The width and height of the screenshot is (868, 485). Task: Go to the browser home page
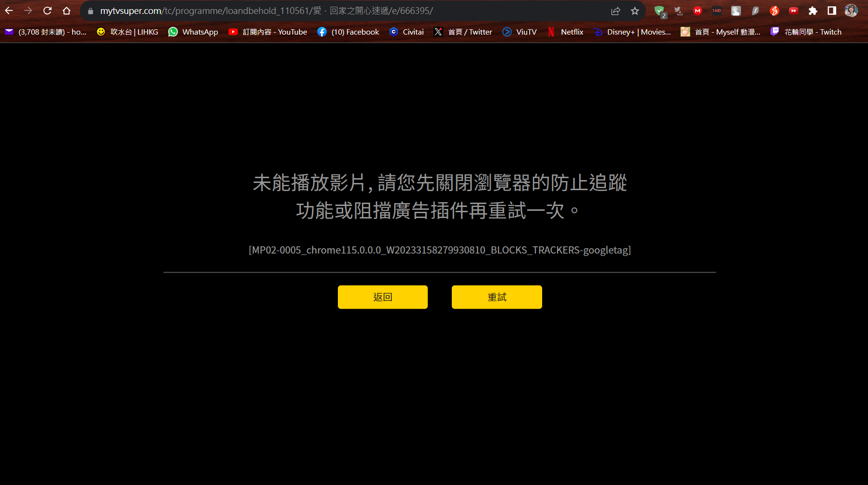[x=67, y=11]
